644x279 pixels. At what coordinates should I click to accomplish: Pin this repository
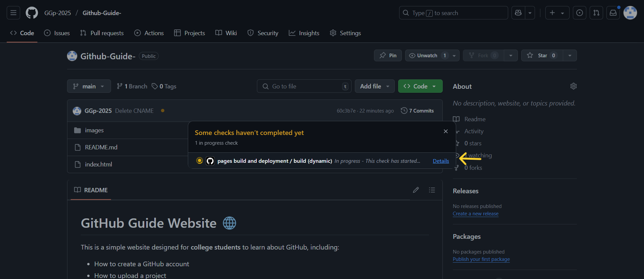pyautogui.click(x=388, y=55)
